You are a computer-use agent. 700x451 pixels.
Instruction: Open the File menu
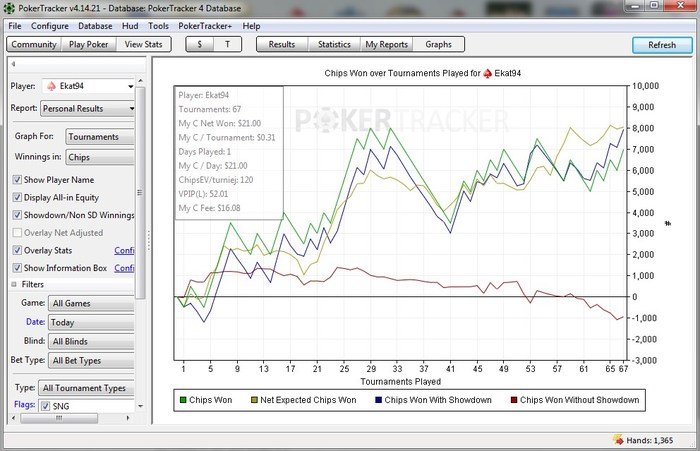pyautogui.click(x=15, y=26)
